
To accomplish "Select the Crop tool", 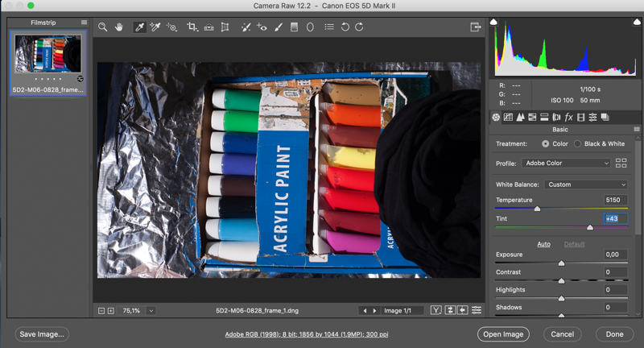I will coord(192,27).
